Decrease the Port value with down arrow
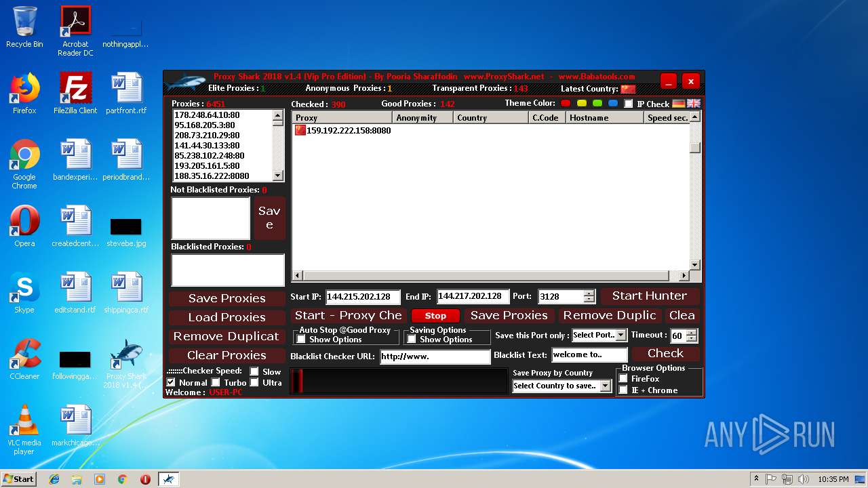 click(x=589, y=300)
